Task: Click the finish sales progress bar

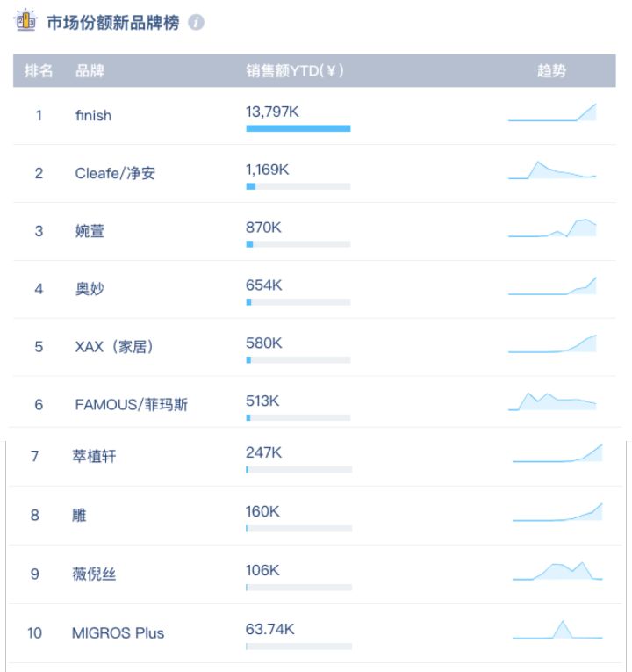Action: click(298, 128)
